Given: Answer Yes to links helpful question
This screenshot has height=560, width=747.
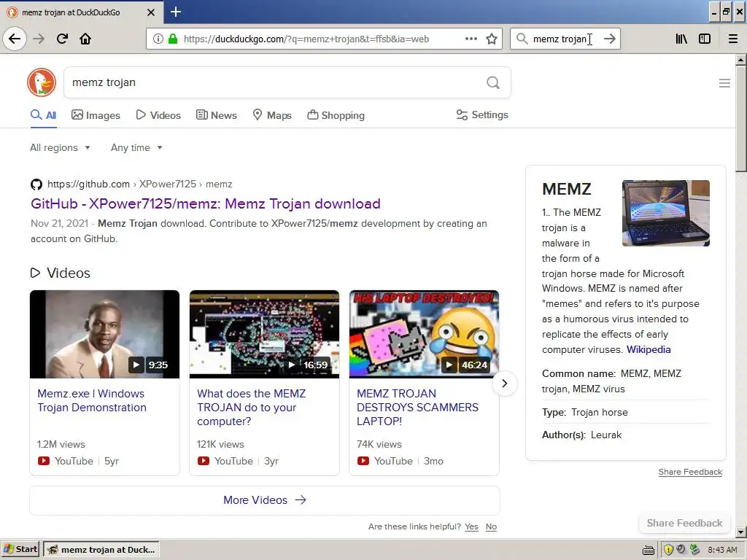Looking at the screenshot, I should [x=472, y=526].
